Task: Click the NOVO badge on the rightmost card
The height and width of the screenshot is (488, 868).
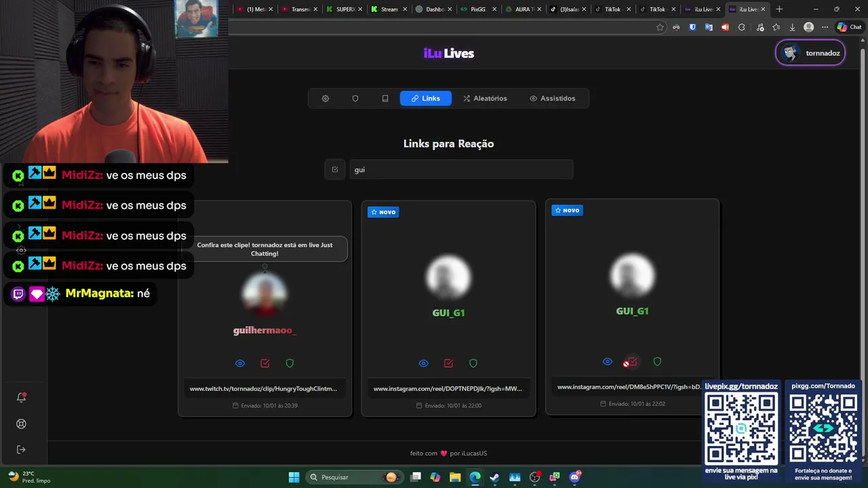Action: [x=567, y=210]
